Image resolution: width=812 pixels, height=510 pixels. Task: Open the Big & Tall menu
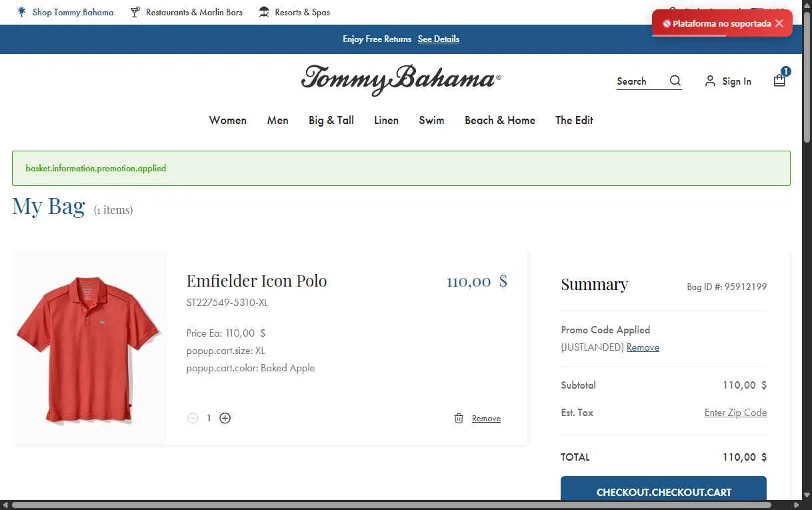tap(331, 120)
